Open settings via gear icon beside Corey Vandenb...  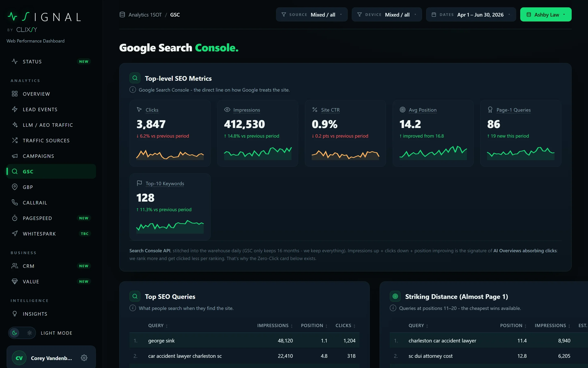coord(84,358)
